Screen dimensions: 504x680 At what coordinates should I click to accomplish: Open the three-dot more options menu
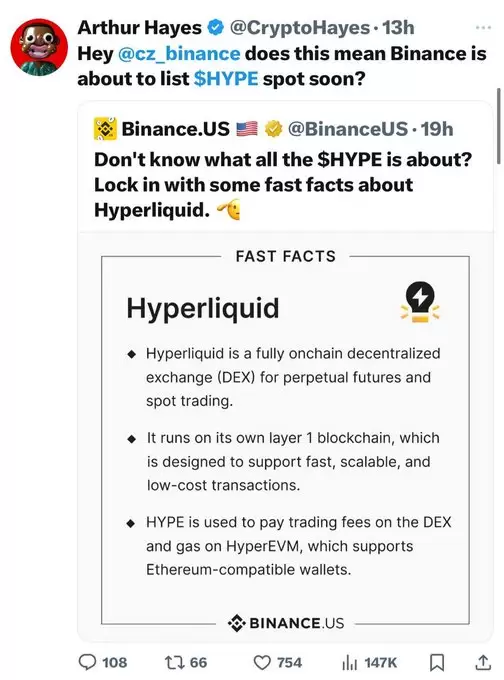[x=483, y=27]
